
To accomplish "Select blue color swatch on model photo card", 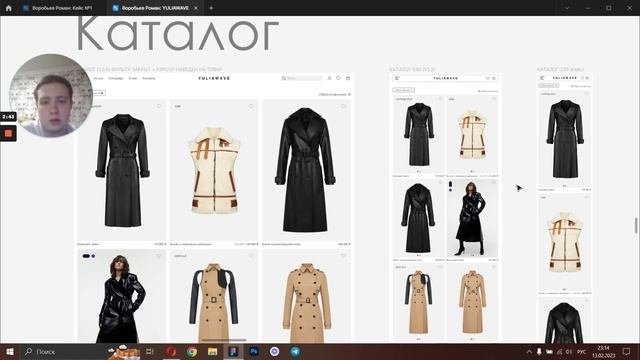I will (93, 256).
